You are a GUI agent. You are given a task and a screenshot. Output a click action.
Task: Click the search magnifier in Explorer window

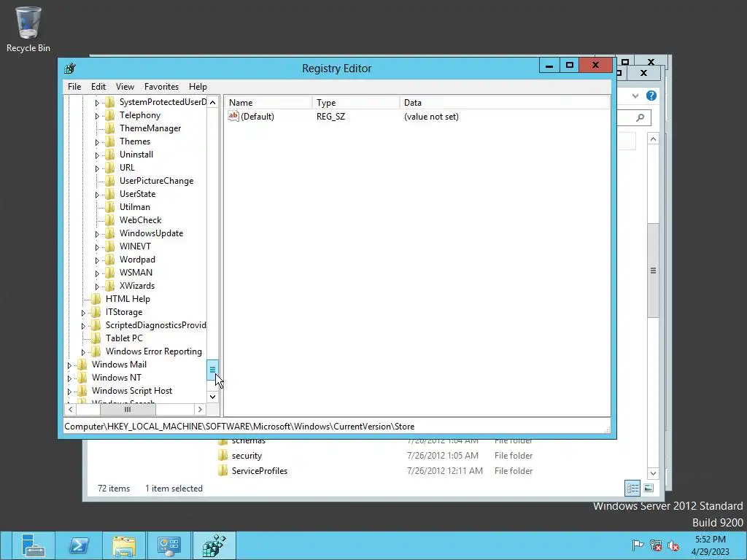[x=640, y=117]
